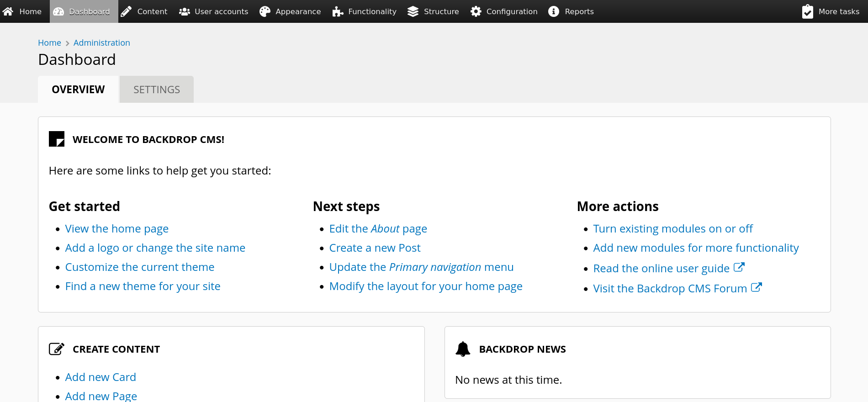Click the 'Get started' heading
The image size is (868, 402).
85,206
